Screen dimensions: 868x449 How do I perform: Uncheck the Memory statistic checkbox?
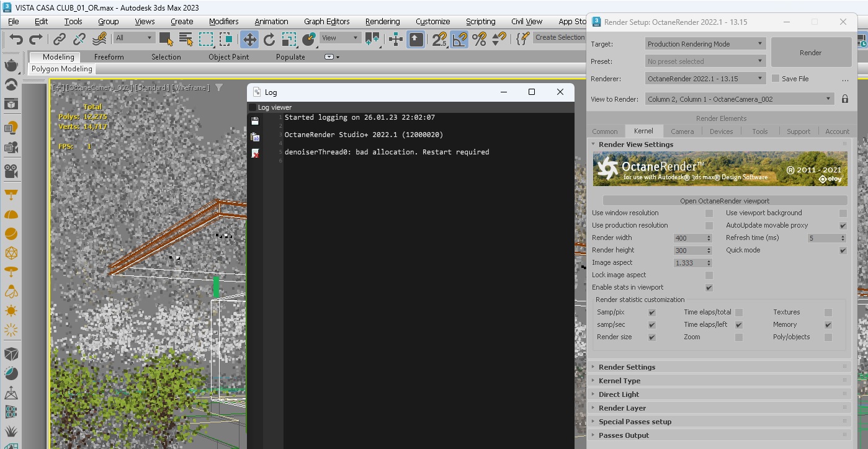tap(828, 325)
